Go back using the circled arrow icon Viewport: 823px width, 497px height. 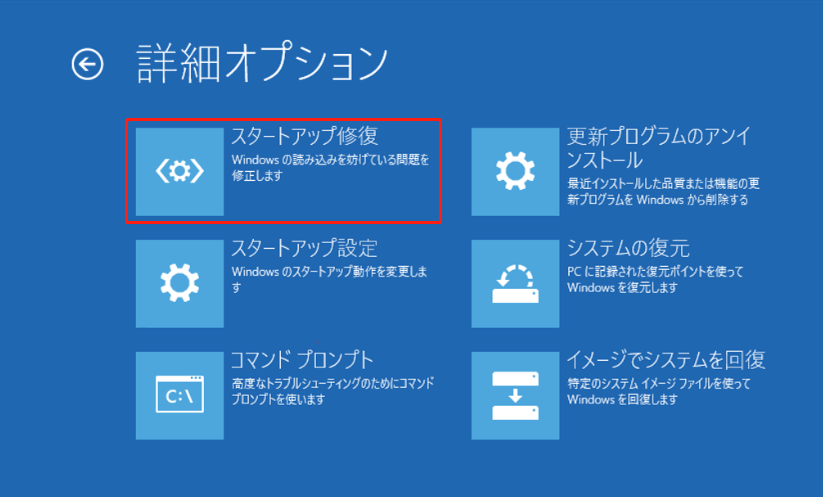point(87,65)
